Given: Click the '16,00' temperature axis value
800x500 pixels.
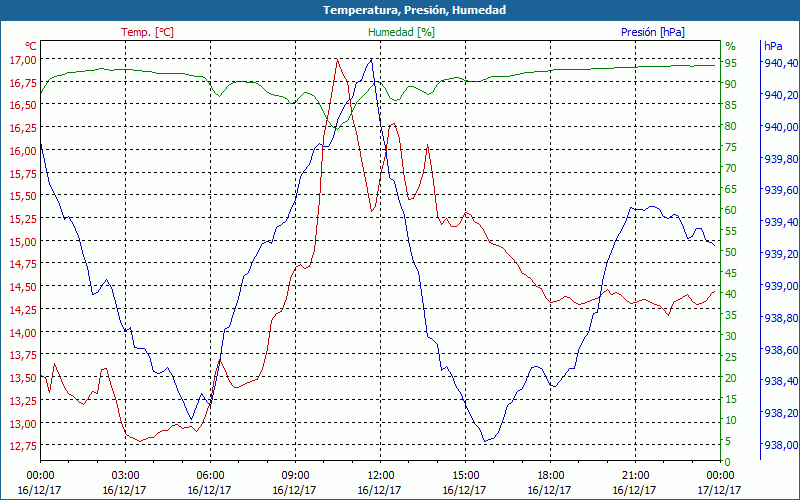Looking at the screenshot, I should 23,151.
